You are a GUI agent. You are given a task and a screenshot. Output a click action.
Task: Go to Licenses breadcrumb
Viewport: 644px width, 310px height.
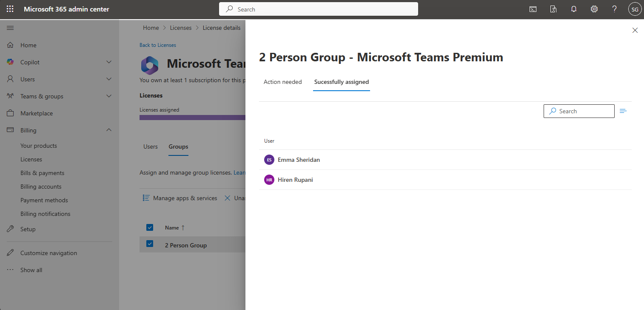(181, 28)
